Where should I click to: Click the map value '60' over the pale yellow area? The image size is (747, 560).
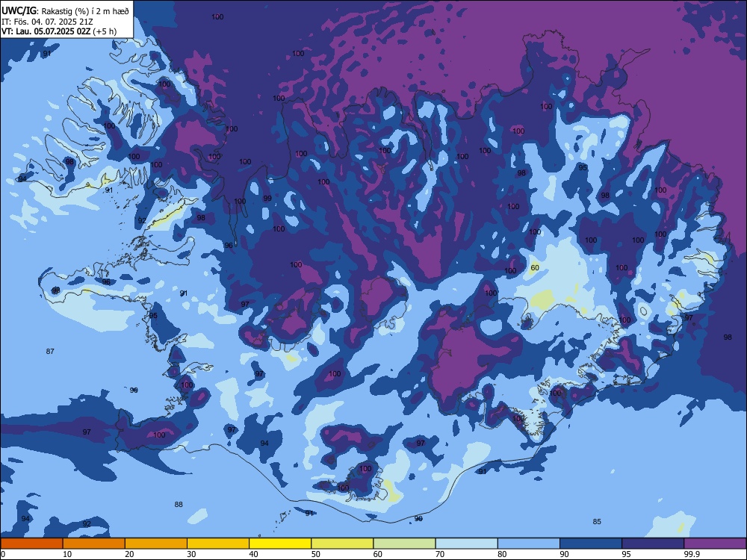click(535, 267)
